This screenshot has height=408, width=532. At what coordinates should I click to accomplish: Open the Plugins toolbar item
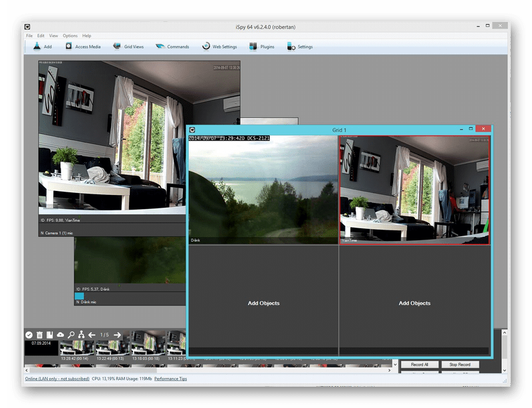point(261,47)
